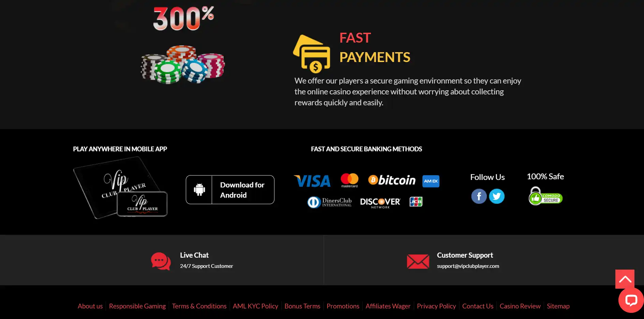View the Promotions footer link

(343, 306)
